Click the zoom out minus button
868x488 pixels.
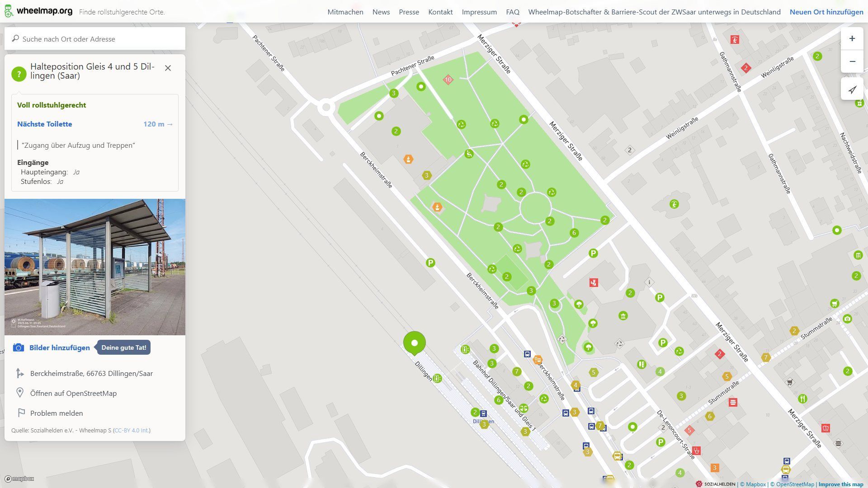[x=852, y=61]
